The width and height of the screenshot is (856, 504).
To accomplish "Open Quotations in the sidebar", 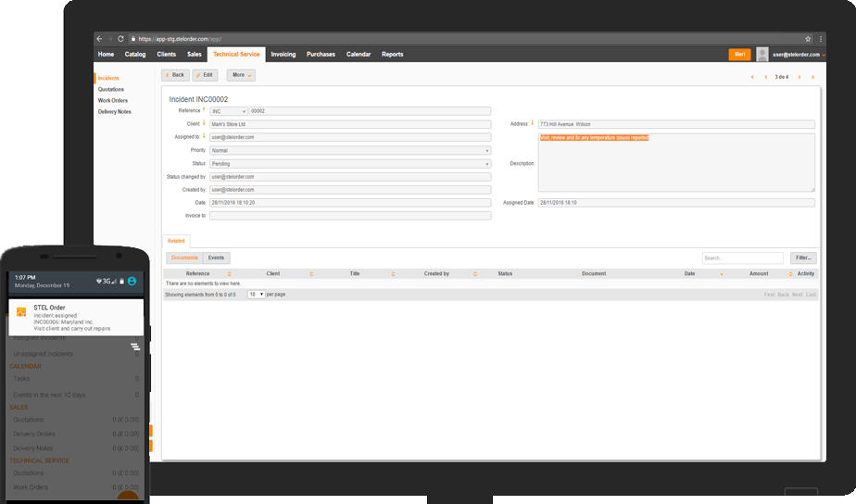I will pos(111,89).
